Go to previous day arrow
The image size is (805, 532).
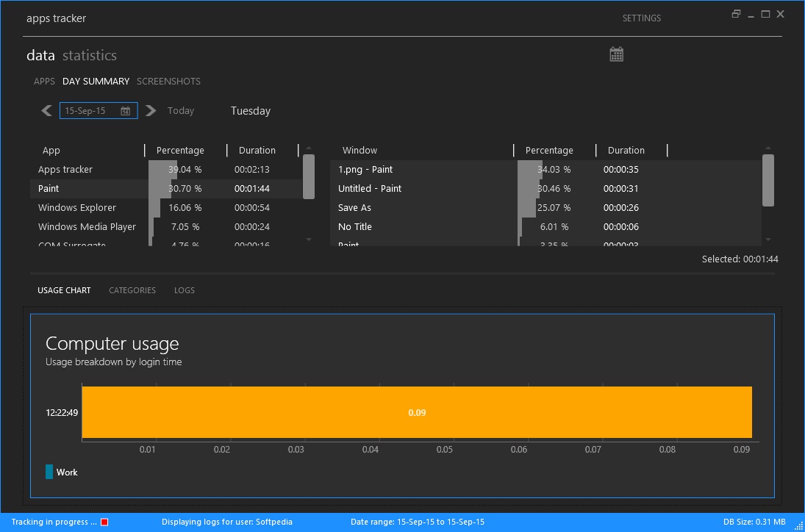point(47,110)
